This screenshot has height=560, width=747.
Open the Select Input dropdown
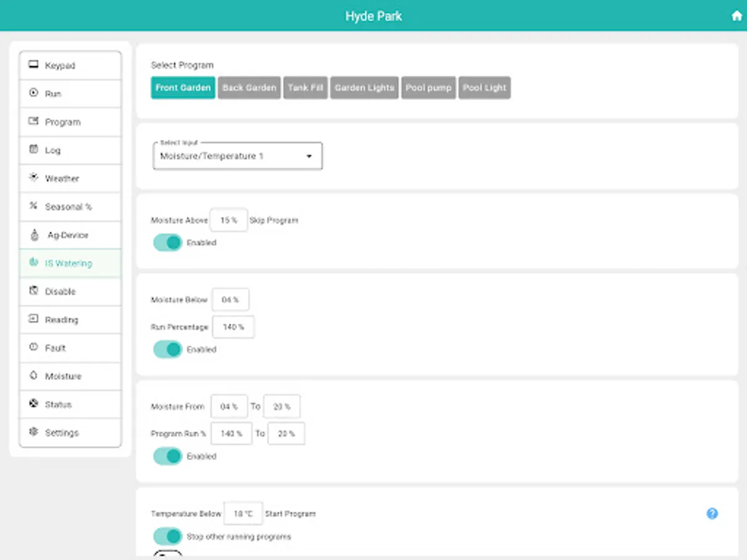237,156
